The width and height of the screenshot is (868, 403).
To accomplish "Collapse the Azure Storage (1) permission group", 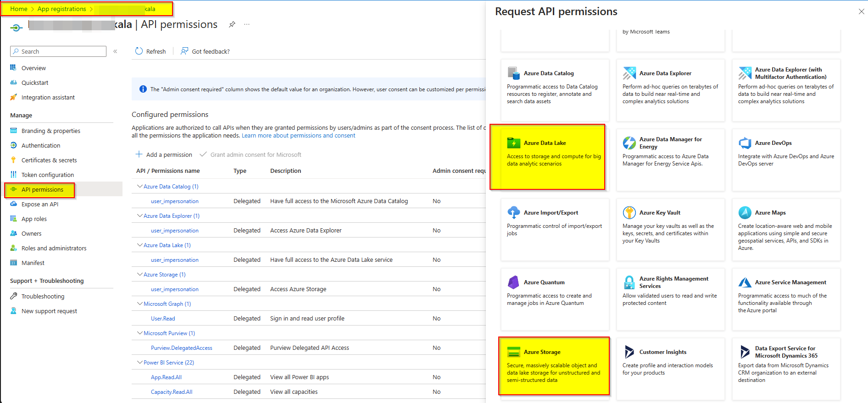I will point(140,274).
